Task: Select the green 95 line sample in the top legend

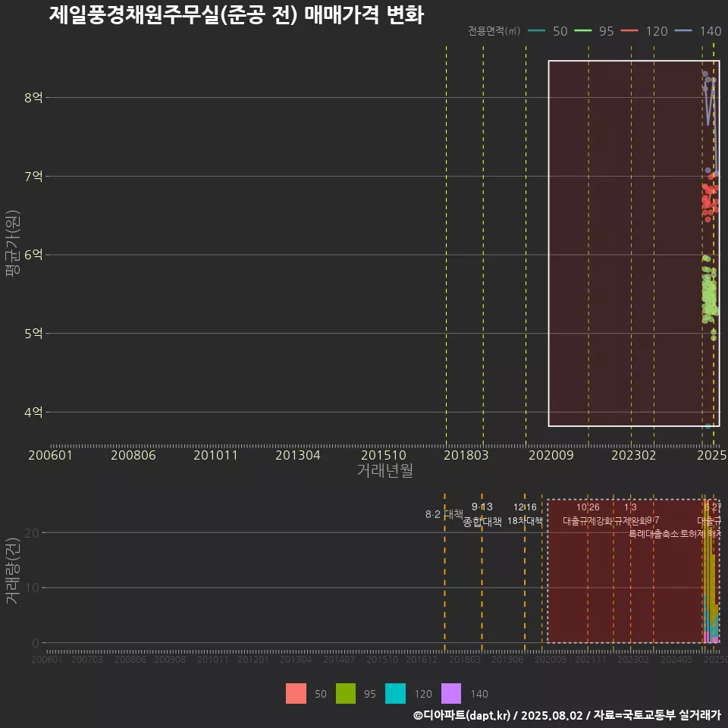Action: [x=583, y=30]
